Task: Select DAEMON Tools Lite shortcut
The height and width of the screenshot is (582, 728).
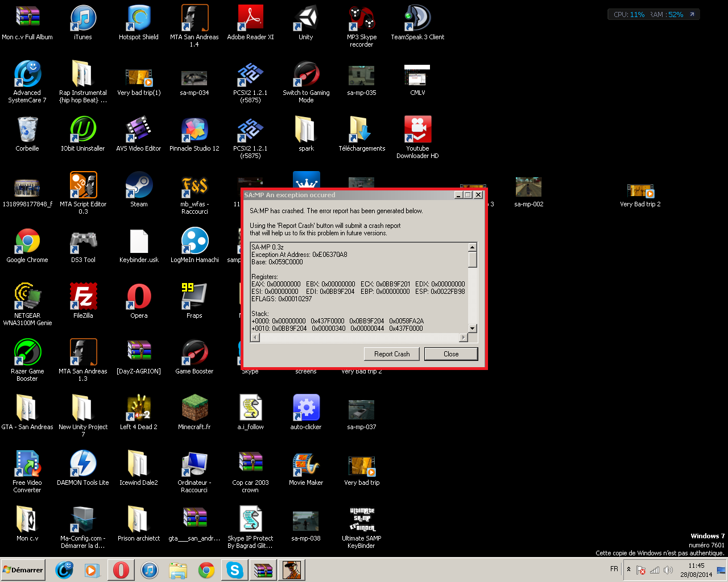Action: click(83, 468)
